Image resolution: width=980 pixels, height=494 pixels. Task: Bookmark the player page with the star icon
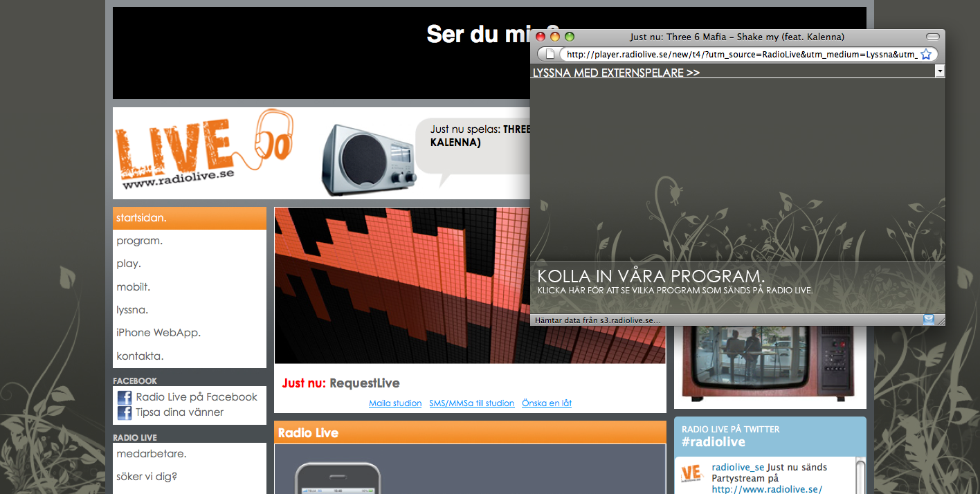926,54
